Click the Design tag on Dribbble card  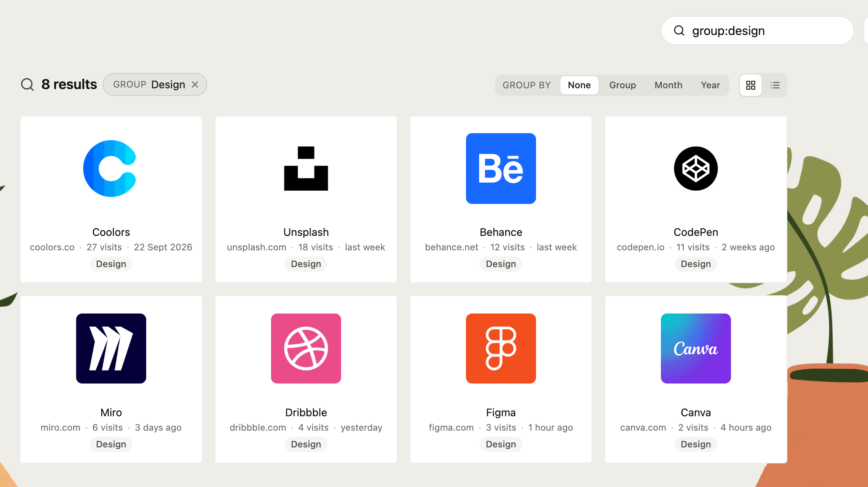(x=306, y=444)
